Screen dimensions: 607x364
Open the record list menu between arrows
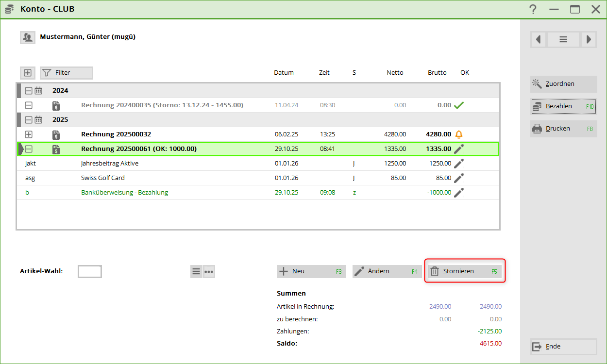pos(563,40)
